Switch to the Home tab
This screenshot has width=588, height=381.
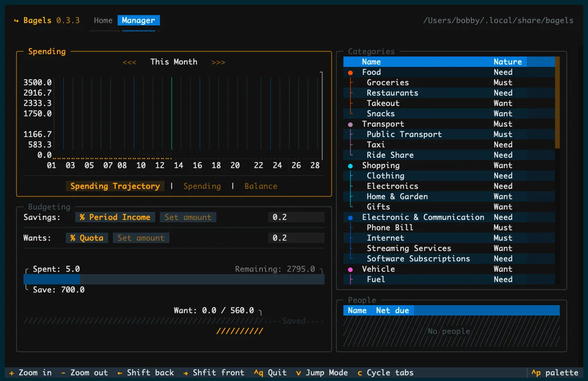(103, 21)
